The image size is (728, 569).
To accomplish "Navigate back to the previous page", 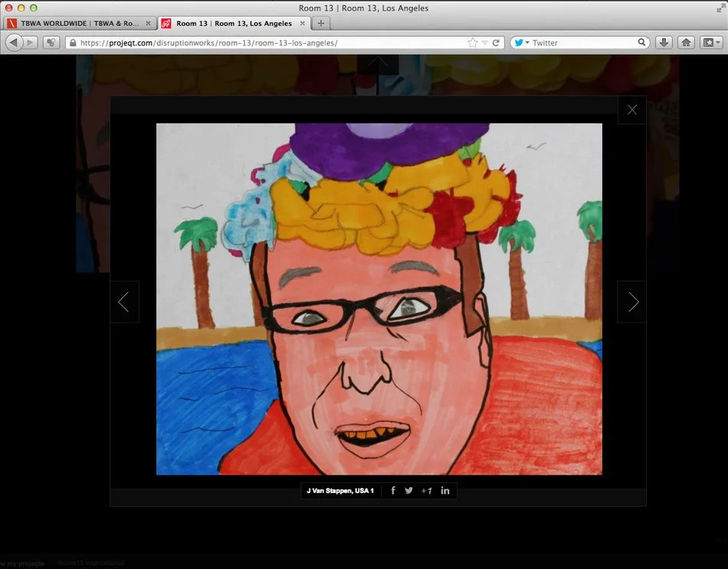I will (14, 42).
